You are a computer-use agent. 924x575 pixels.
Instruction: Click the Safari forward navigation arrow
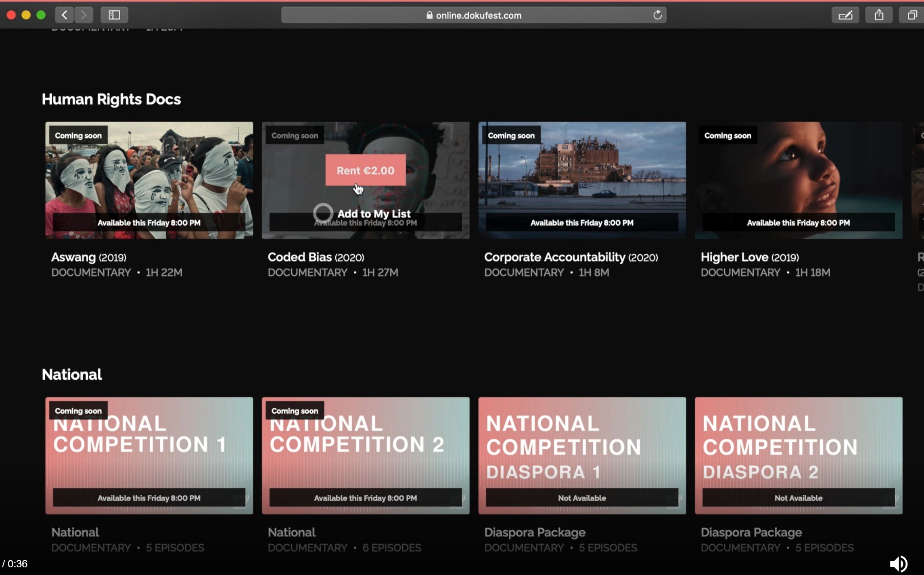point(84,15)
